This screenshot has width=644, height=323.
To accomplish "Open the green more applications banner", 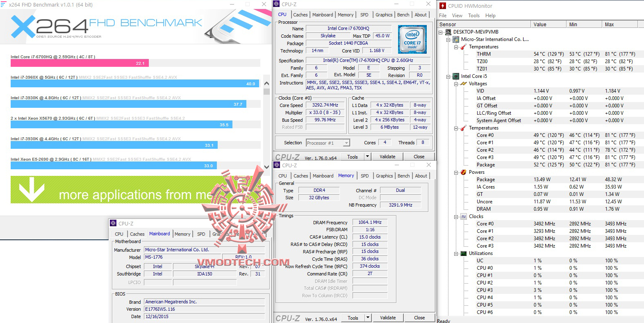I will click(x=136, y=190).
